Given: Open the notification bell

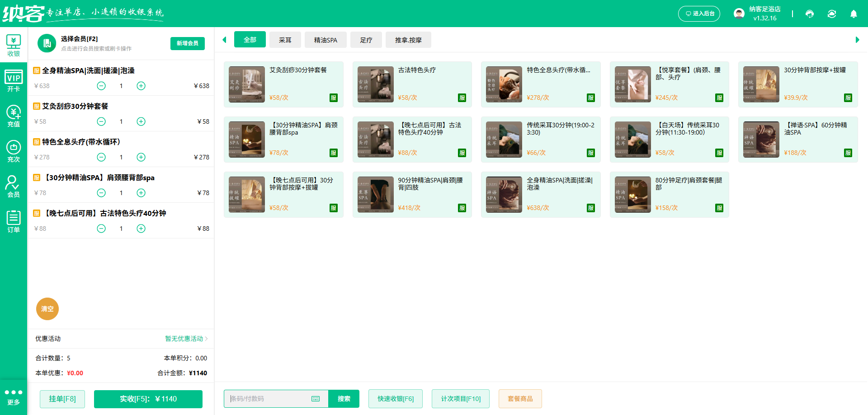Looking at the screenshot, I should tap(854, 14).
